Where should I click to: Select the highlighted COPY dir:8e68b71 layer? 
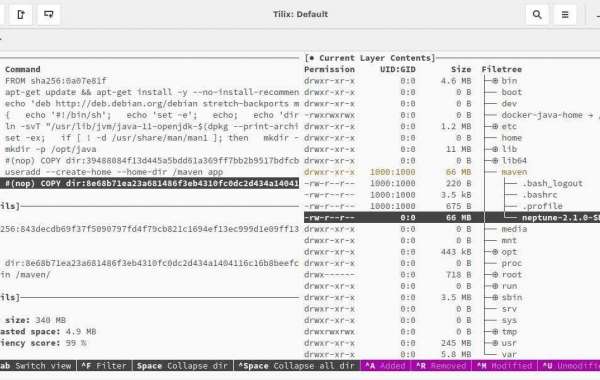coord(149,183)
